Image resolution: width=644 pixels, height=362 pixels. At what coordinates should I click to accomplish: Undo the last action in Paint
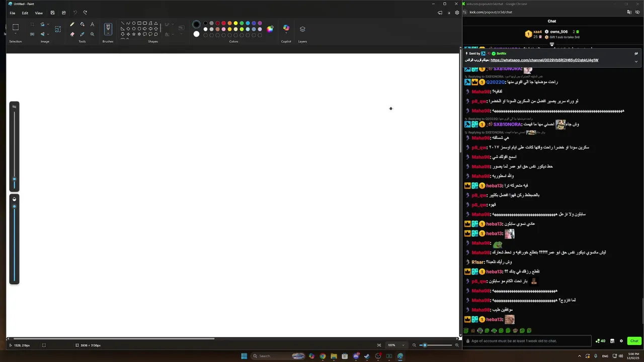coord(75,13)
